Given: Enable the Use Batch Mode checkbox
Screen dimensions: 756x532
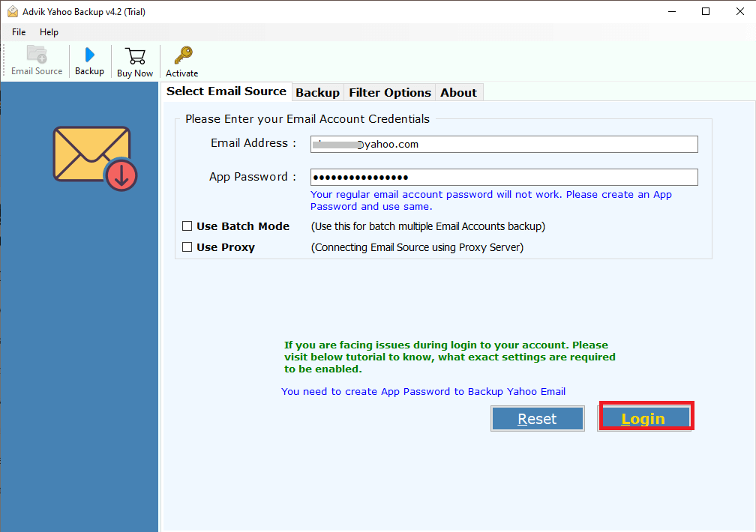Looking at the screenshot, I should point(187,226).
